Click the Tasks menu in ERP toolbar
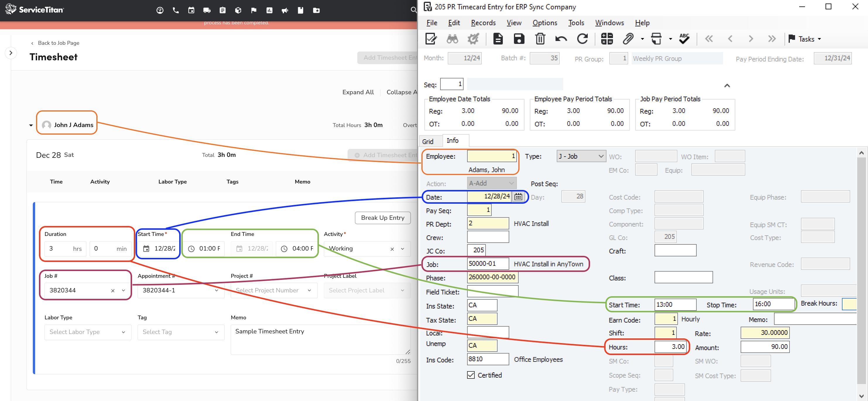The height and width of the screenshot is (401, 868). (804, 38)
